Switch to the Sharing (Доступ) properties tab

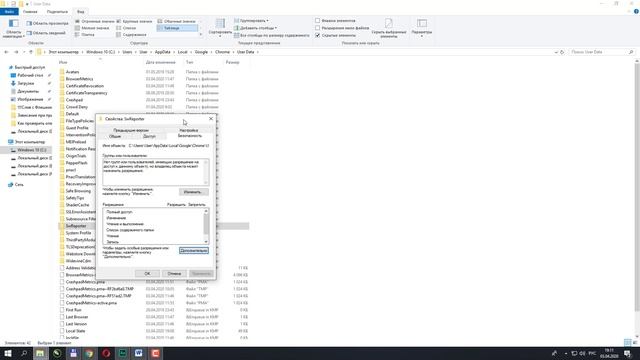(149, 136)
